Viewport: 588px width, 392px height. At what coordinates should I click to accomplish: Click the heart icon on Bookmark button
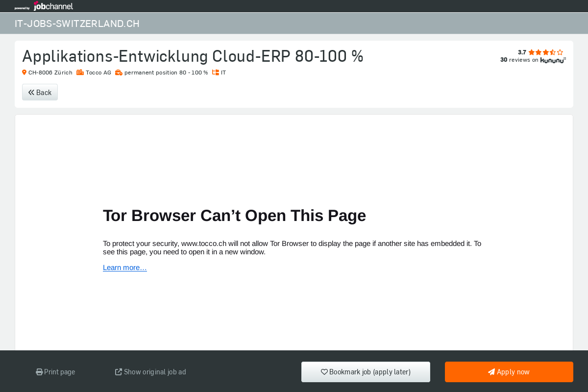324,372
